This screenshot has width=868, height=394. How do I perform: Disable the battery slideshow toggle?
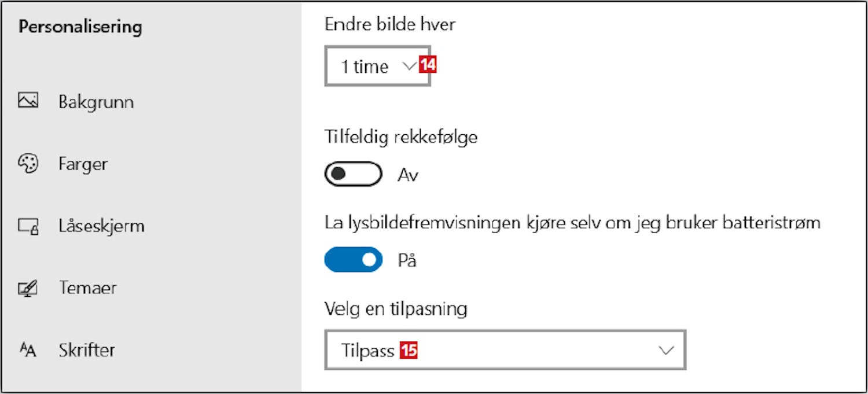pyautogui.click(x=353, y=259)
